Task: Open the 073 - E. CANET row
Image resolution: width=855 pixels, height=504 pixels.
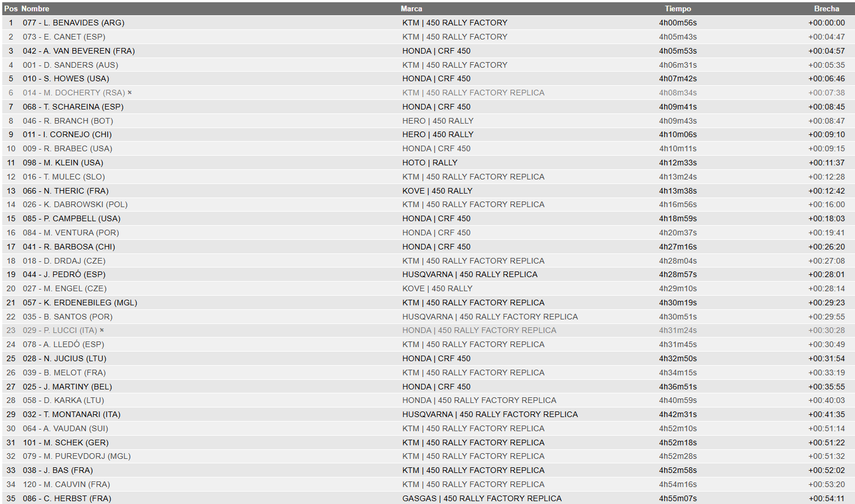Action: click(x=428, y=37)
